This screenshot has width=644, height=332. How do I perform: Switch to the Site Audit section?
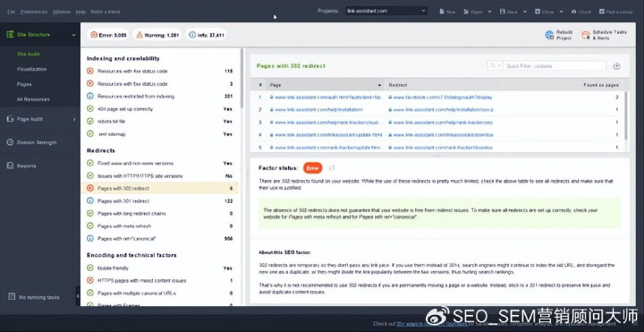tap(29, 55)
